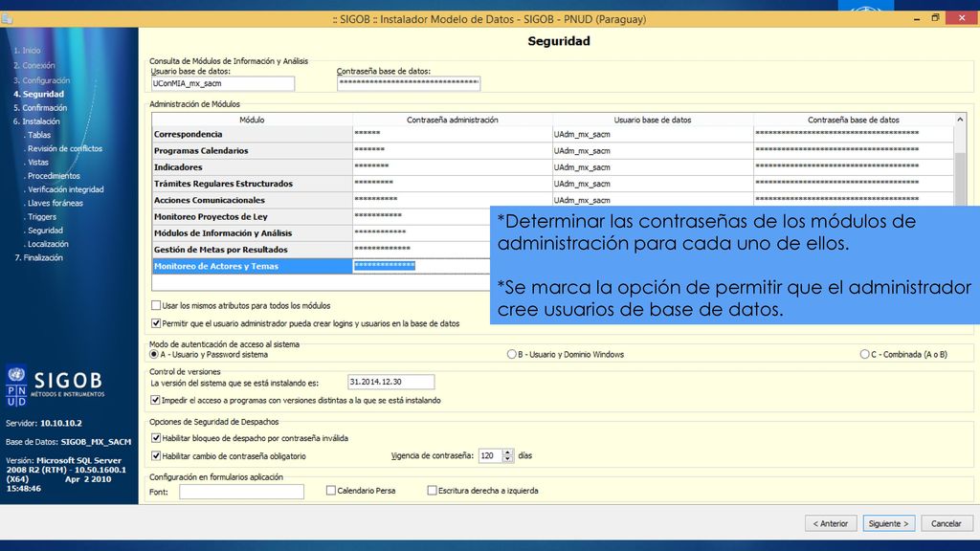Select 'Llaves foráneas' sub-step

[54, 204]
